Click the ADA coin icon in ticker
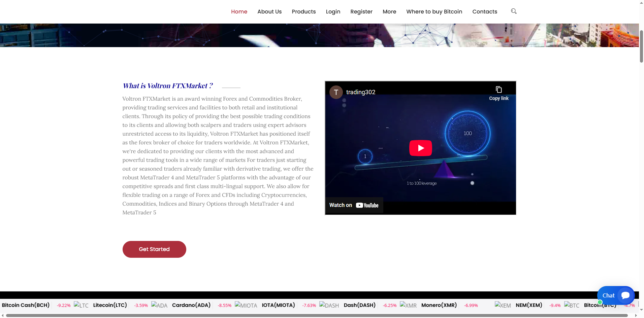 (x=159, y=305)
